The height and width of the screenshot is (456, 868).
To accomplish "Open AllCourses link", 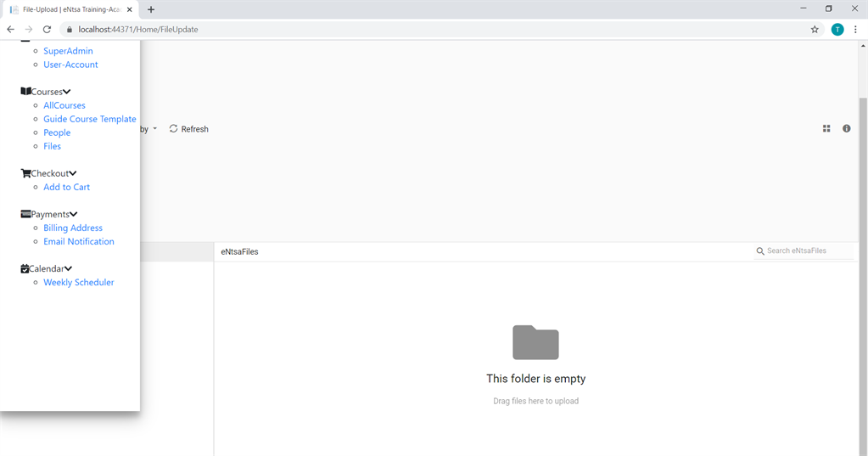I will click(x=64, y=105).
